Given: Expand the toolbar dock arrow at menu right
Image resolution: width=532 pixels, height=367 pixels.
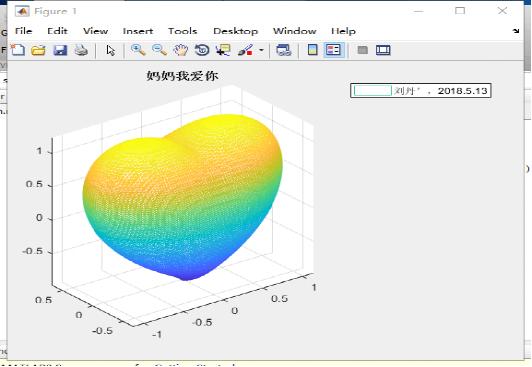Looking at the screenshot, I should click(x=516, y=31).
